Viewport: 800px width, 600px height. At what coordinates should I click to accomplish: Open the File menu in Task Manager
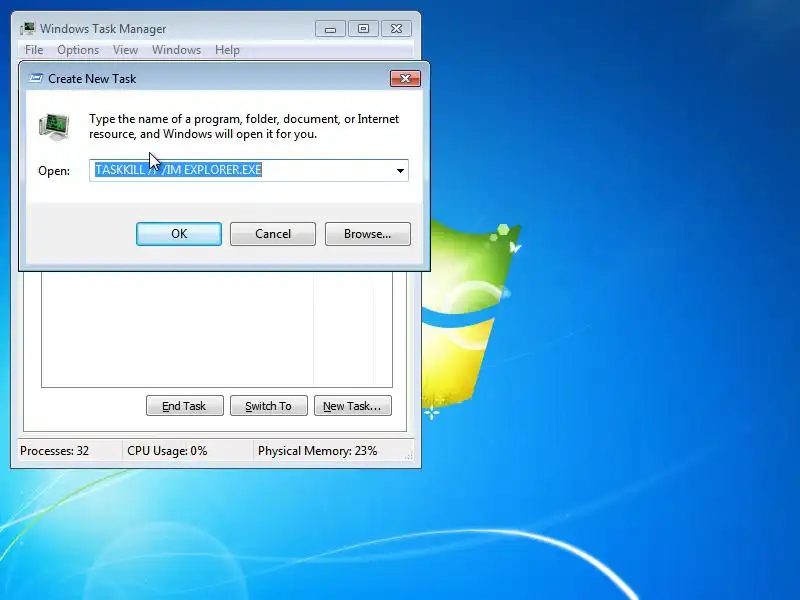pos(34,50)
